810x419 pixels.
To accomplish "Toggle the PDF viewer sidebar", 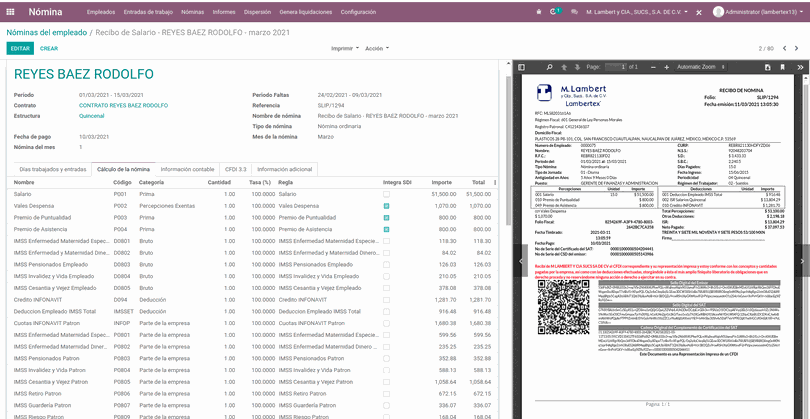I will click(521, 67).
